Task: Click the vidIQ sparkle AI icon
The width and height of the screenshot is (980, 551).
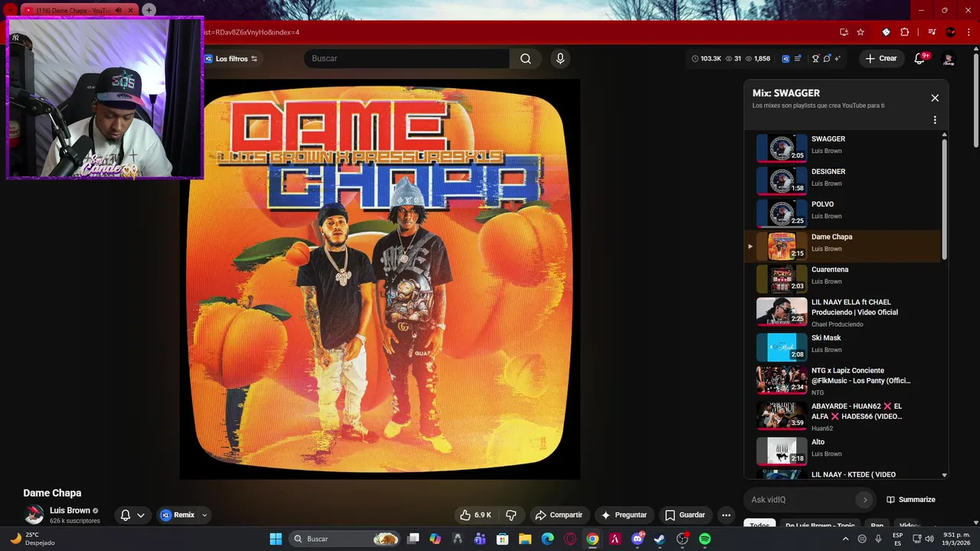Action: 838,59
